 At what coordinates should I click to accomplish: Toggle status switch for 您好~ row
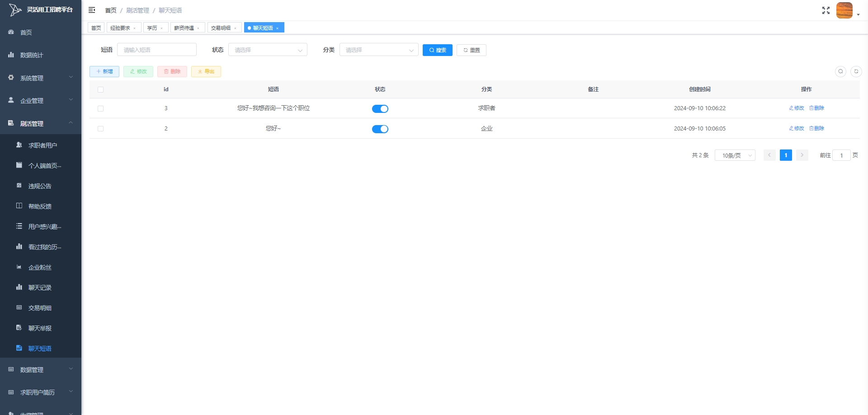380,129
